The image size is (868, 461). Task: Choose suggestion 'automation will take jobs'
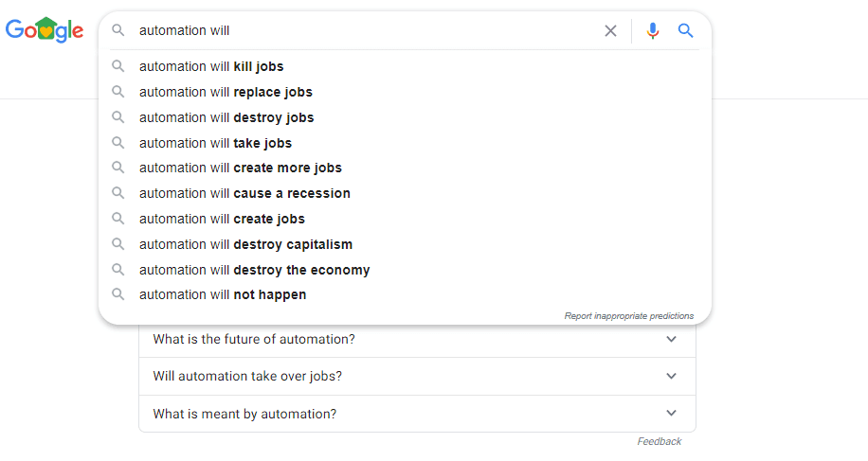(215, 143)
